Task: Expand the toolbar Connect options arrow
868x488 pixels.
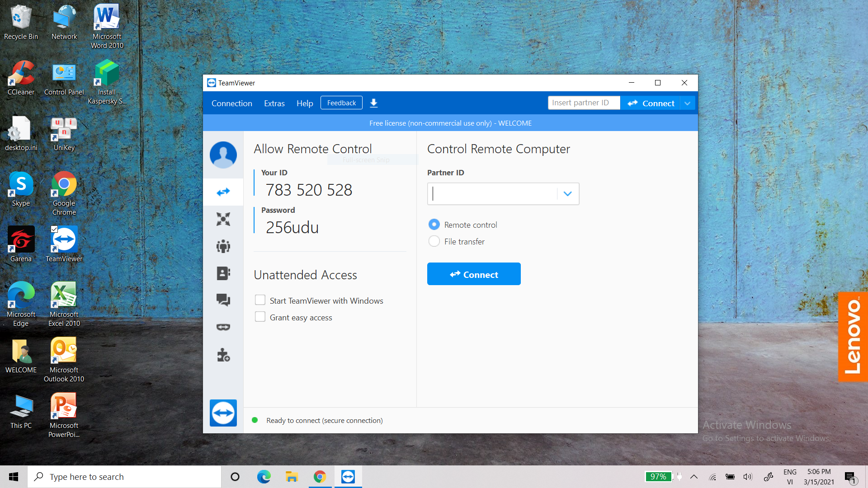Action: click(687, 103)
